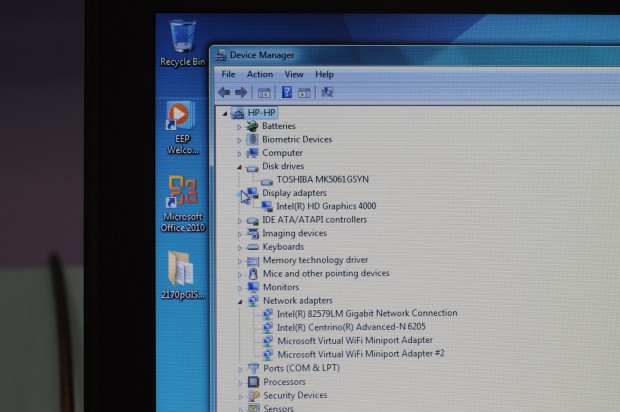Click the Show/Hide console tree toolbar icon
The image size is (620, 412).
coord(264,93)
